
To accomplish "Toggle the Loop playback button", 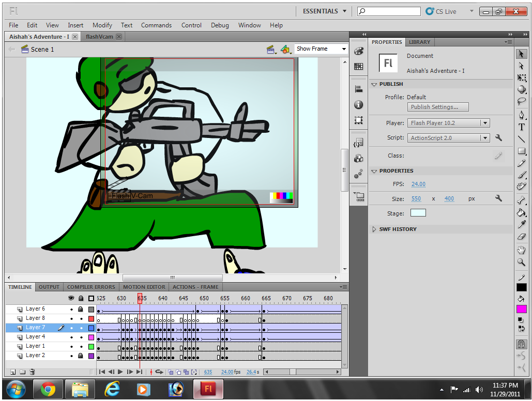I will click(159, 372).
